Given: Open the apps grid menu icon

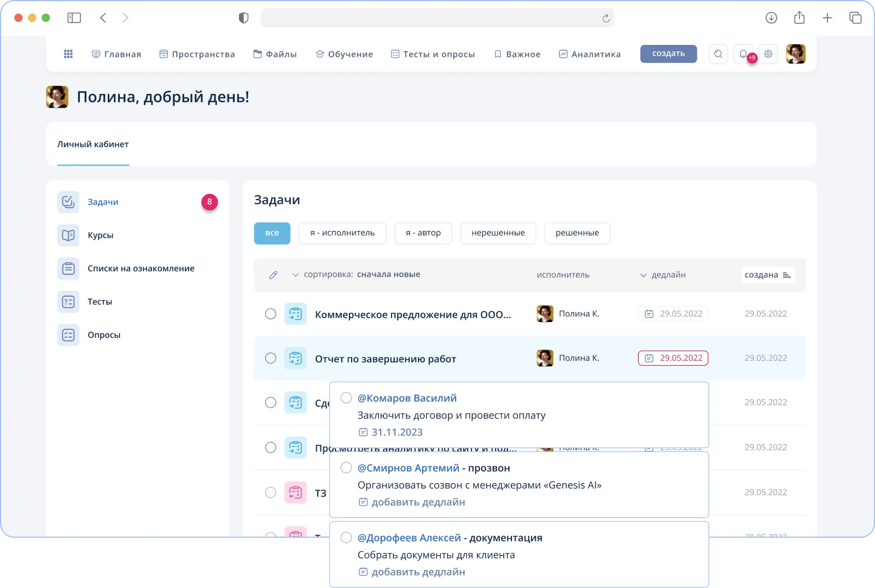Looking at the screenshot, I should (x=68, y=54).
